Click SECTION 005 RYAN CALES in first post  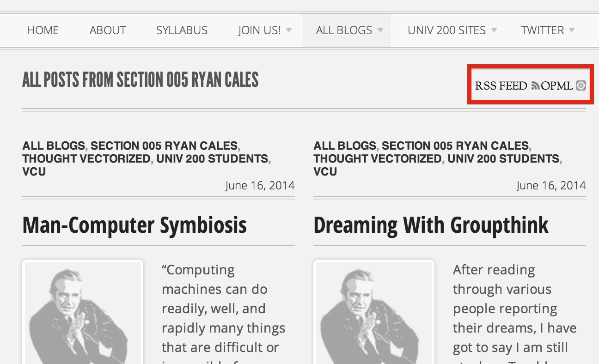pyautogui.click(x=164, y=146)
